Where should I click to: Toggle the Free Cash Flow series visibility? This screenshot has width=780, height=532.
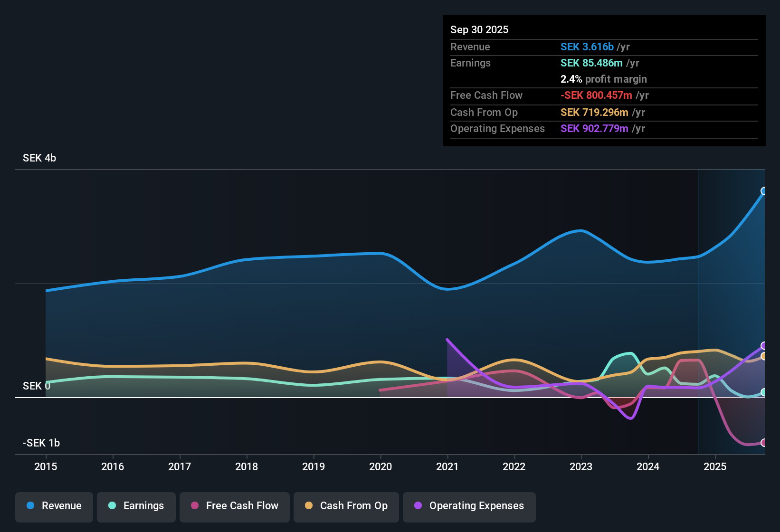[x=234, y=506]
